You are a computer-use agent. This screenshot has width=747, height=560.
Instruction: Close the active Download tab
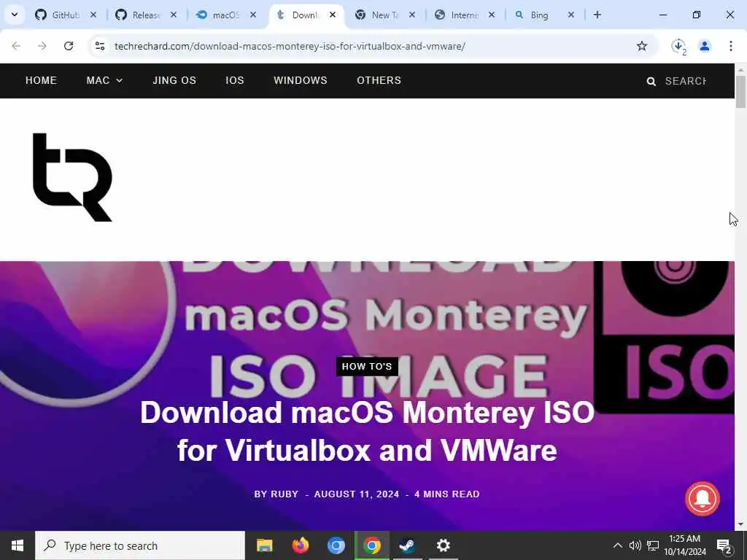click(x=333, y=15)
